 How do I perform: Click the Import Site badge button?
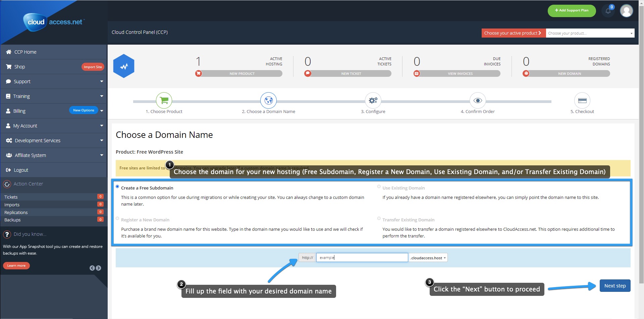(x=93, y=67)
